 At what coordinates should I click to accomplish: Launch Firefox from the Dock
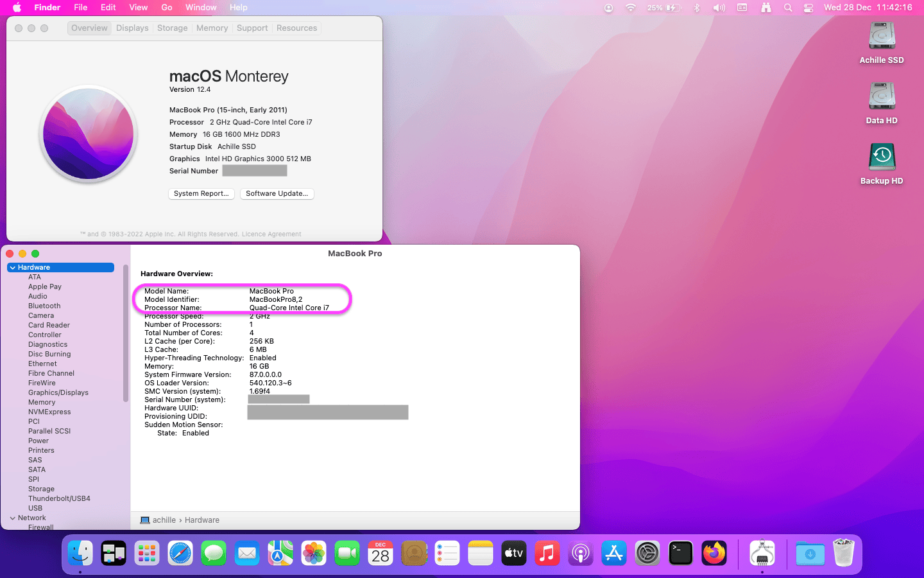(714, 553)
